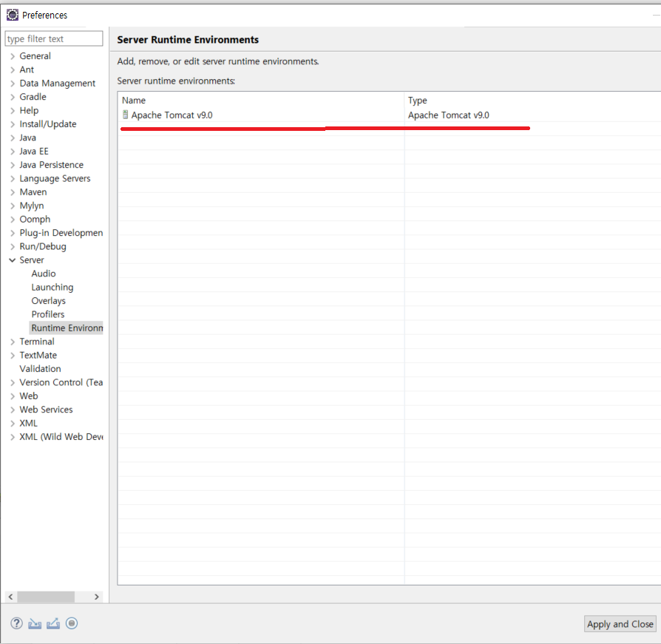The width and height of the screenshot is (661, 644).
Task: Expand the General tree node
Action: pyautogui.click(x=13, y=56)
